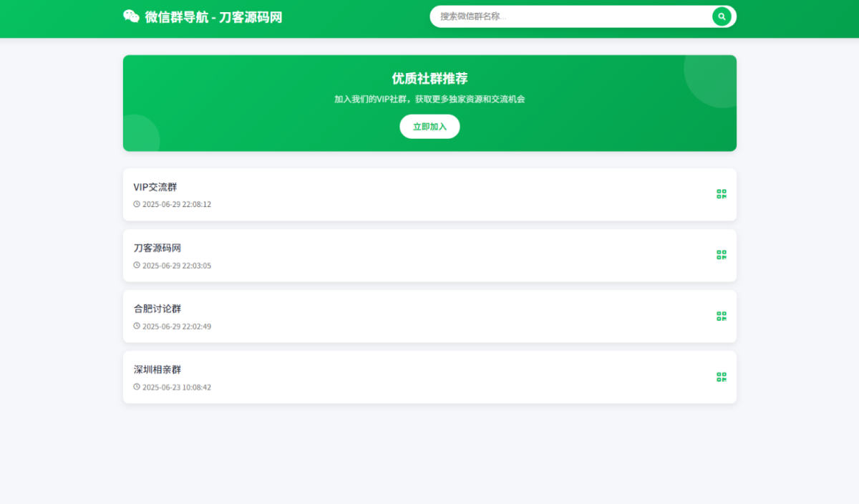Click timestamp 2025-06-29 22:03:05
Screen dimensions: 859x504
177,266
